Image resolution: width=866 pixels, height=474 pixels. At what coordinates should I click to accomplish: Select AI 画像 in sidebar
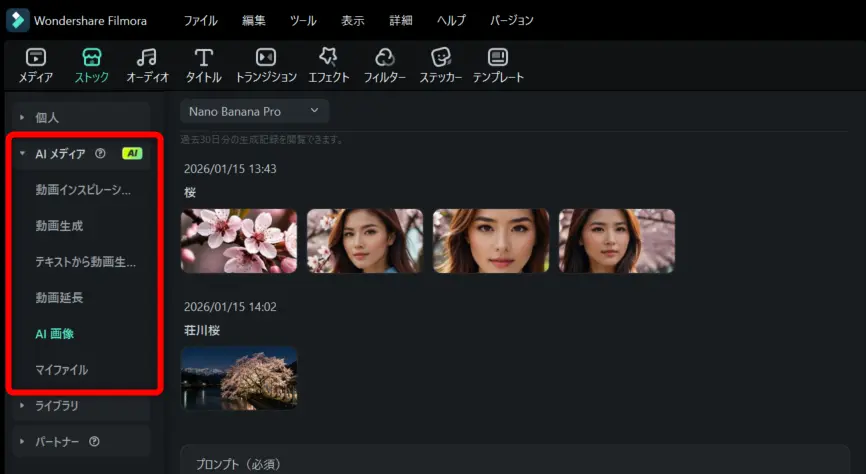point(55,334)
